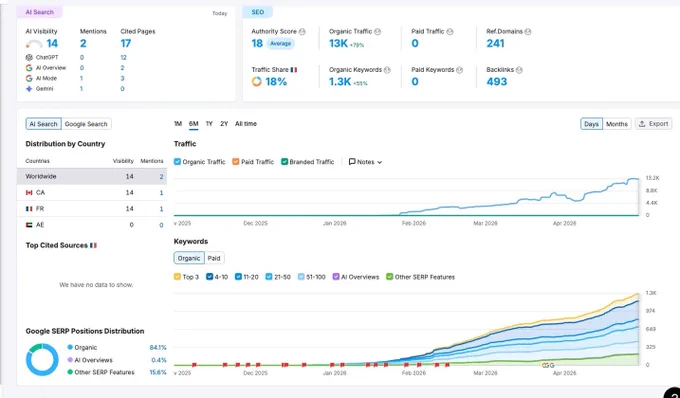Click the ChatGPT icon in AI Search

(x=29, y=57)
